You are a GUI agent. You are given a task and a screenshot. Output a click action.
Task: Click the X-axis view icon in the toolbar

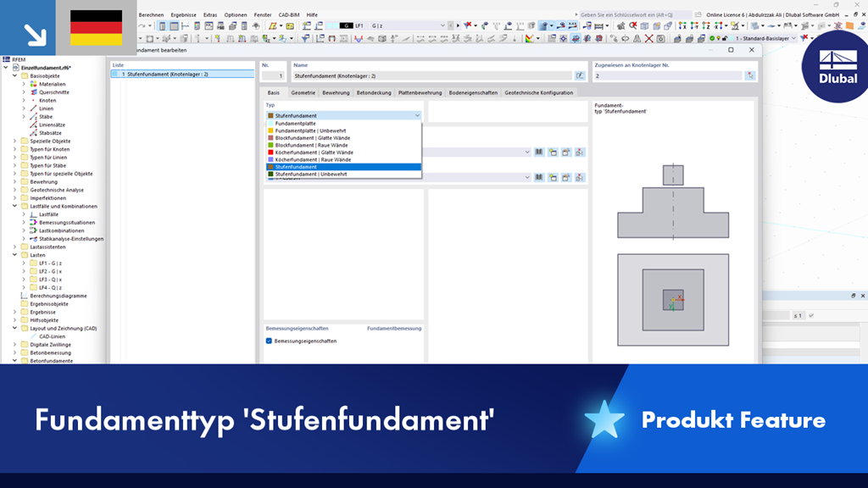682,25
